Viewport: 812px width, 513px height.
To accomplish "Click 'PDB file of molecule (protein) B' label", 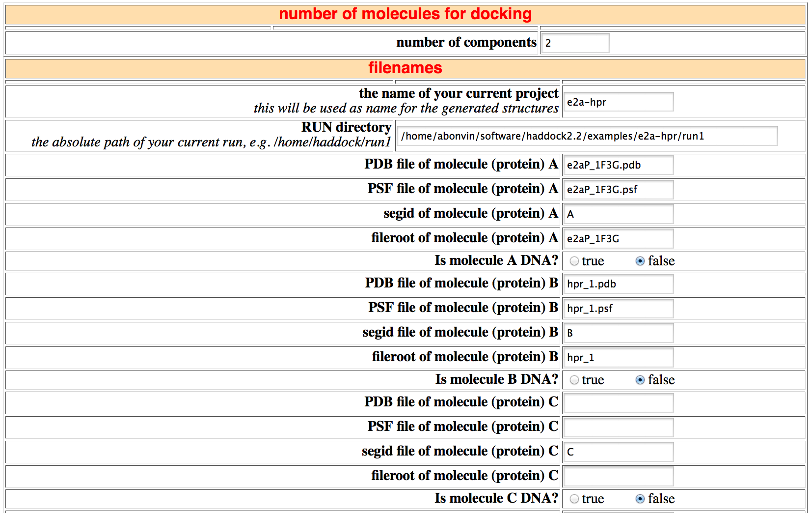I will [x=461, y=283].
